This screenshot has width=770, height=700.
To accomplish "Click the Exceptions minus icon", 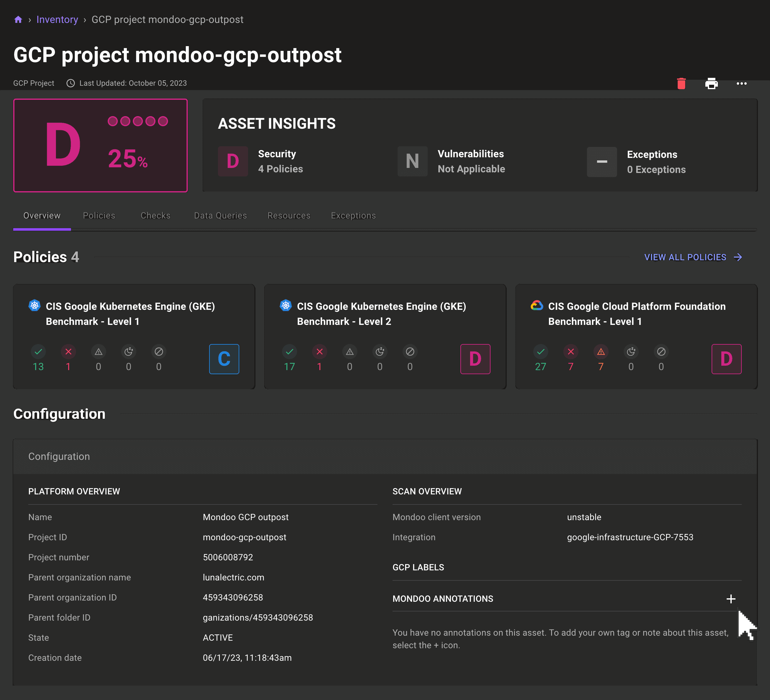I will [602, 162].
